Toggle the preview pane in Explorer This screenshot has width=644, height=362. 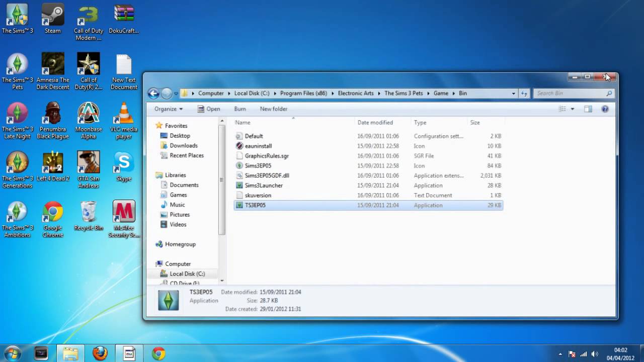pos(588,109)
